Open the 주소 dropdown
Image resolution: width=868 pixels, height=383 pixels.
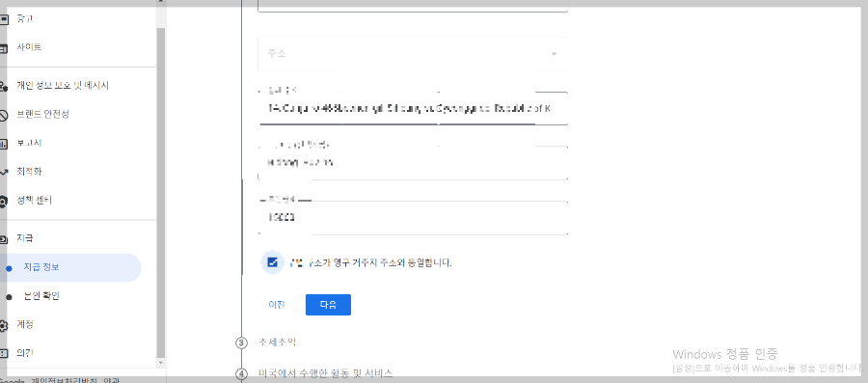click(x=413, y=54)
